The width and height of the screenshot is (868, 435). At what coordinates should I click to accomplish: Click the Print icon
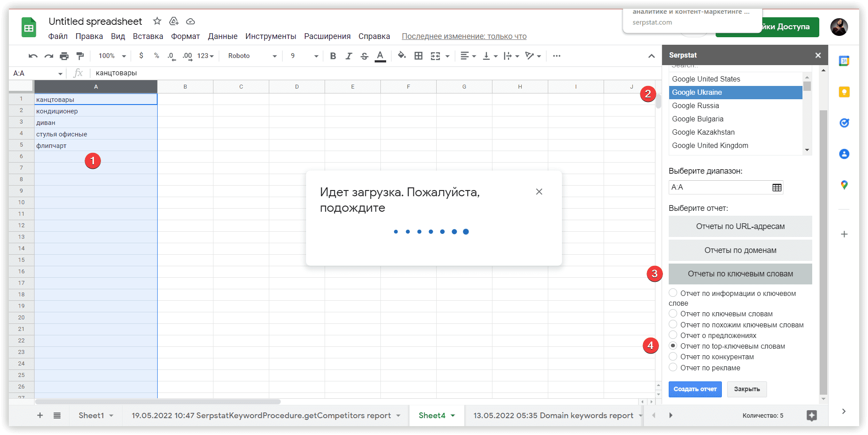(x=64, y=56)
